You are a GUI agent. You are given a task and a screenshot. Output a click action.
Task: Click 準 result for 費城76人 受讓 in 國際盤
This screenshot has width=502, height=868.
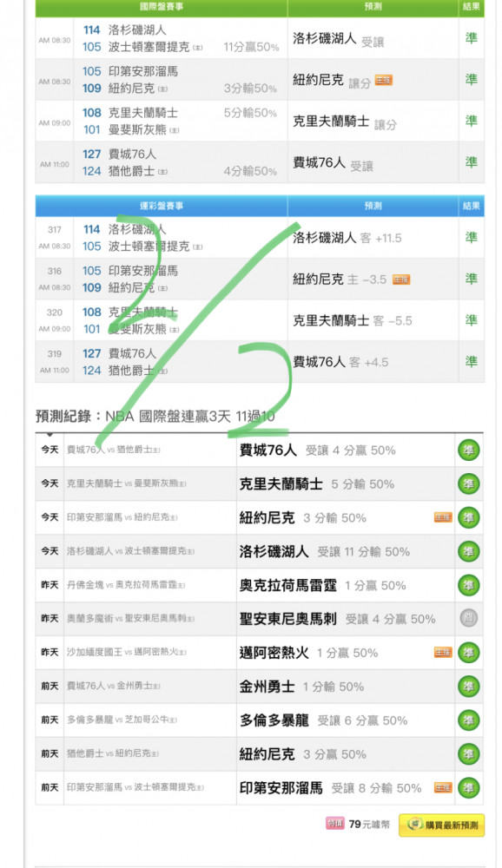click(x=471, y=161)
